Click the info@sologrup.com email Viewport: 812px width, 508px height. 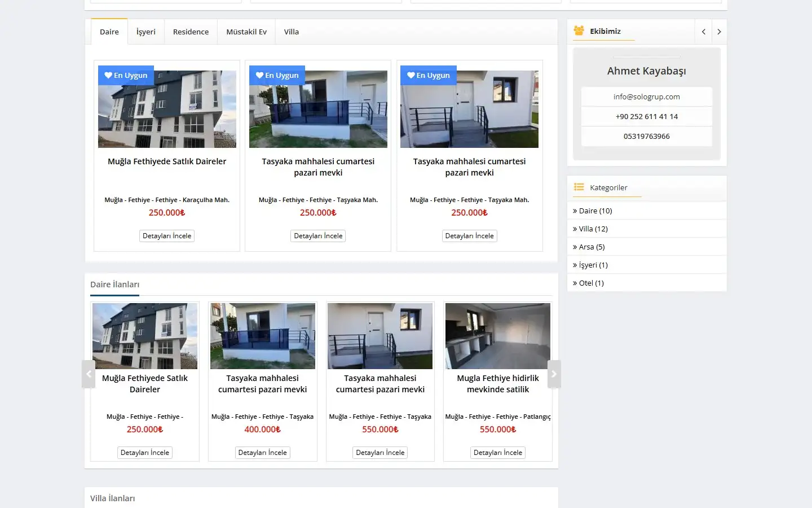point(647,97)
